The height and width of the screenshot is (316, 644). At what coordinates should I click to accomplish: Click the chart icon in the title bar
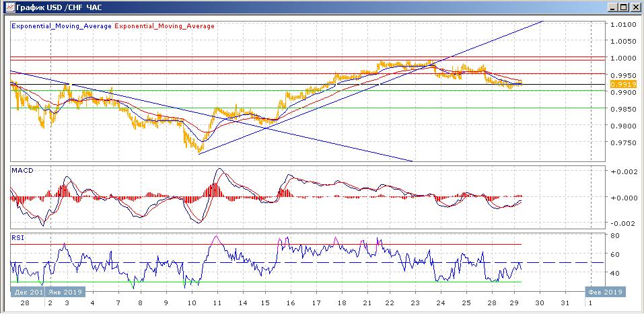pyautogui.click(x=9, y=7)
